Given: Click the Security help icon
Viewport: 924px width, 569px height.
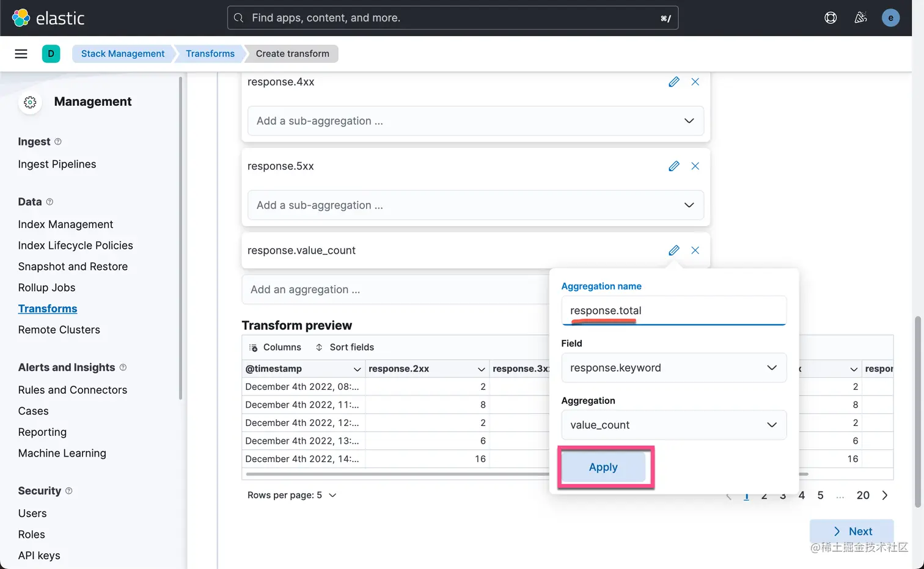Looking at the screenshot, I should point(68,491).
